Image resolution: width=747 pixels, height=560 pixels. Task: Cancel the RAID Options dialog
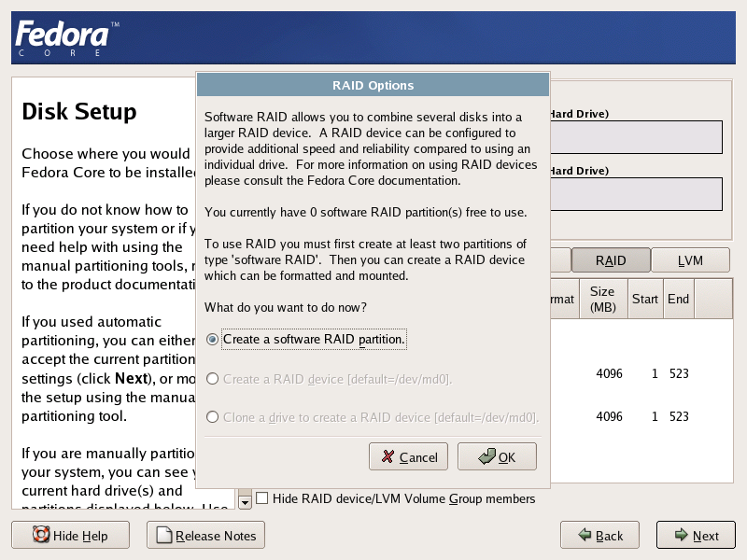coord(408,456)
